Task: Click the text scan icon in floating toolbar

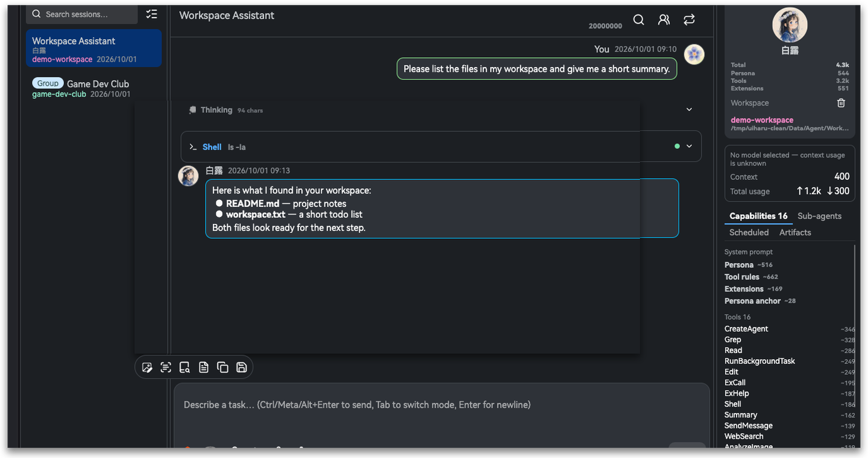Action: 166,367
